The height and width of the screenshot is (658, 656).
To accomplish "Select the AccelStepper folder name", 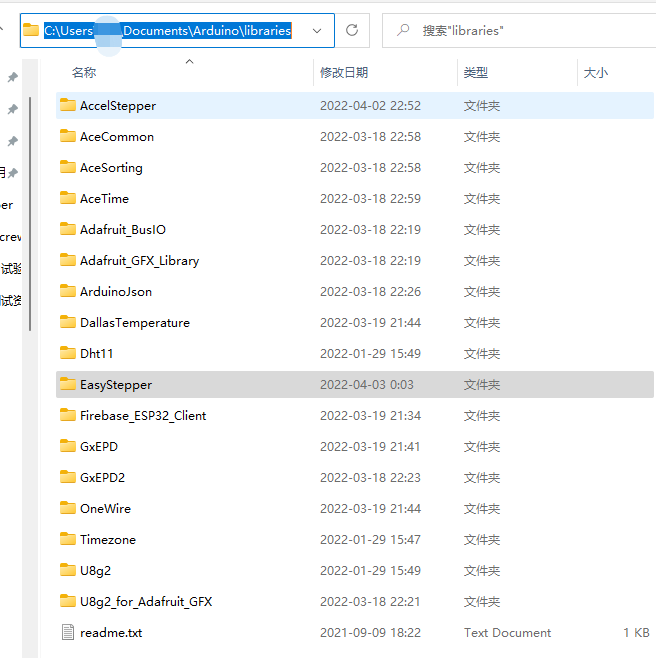I will (x=118, y=106).
